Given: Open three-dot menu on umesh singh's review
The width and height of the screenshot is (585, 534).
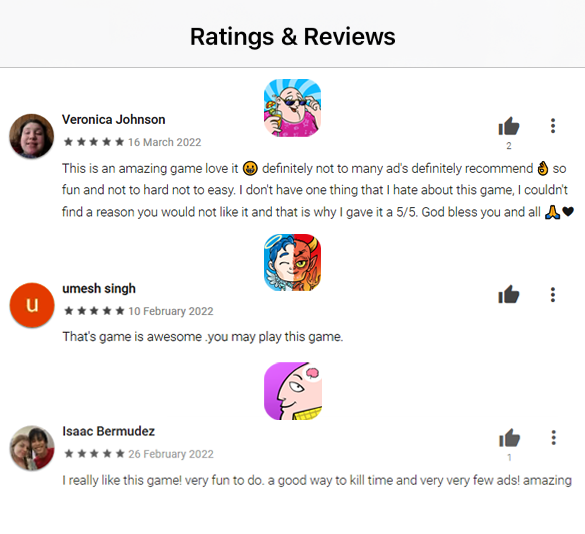Looking at the screenshot, I should [553, 294].
